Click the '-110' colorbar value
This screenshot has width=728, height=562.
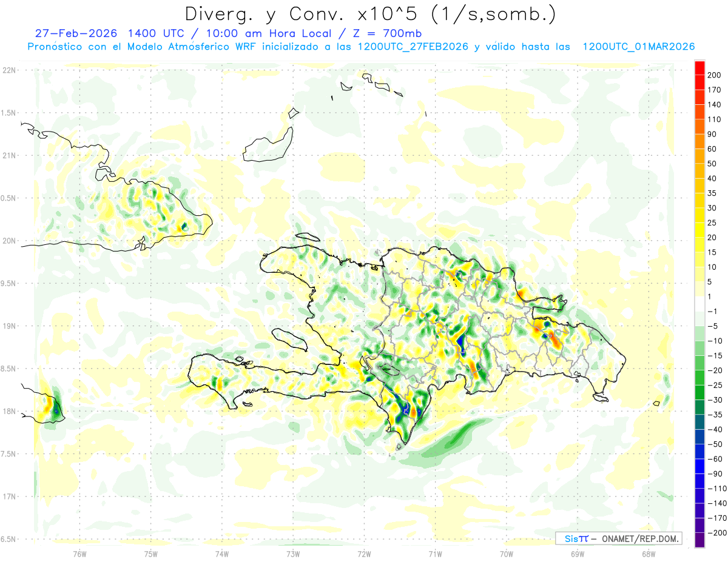click(717, 489)
